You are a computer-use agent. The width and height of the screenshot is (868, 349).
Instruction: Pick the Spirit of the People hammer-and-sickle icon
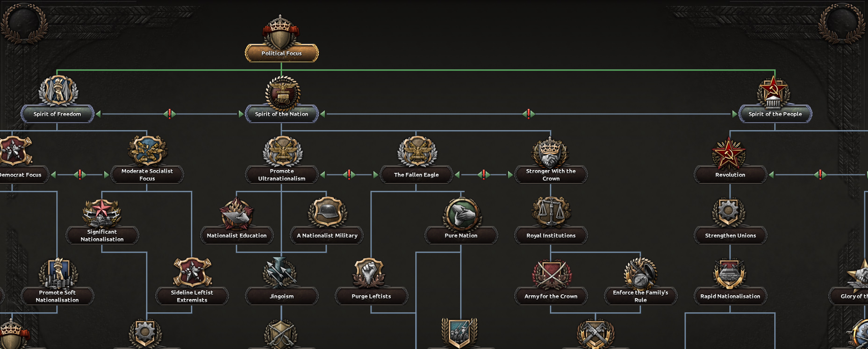click(774, 92)
